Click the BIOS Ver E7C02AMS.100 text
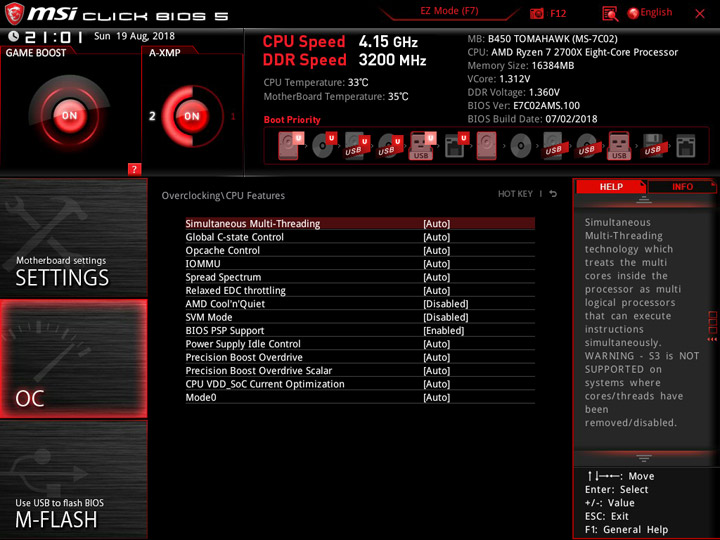This screenshot has width=720, height=540. click(523, 106)
